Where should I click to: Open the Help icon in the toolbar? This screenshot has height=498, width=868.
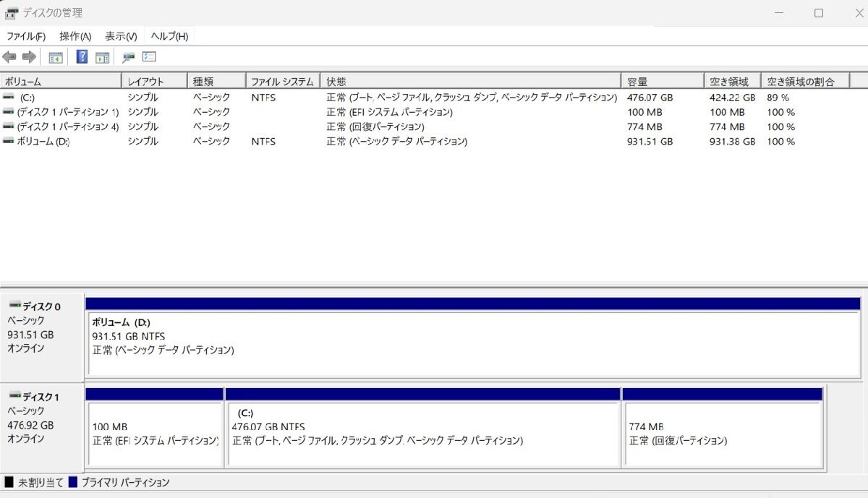pyautogui.click(x=82, y=56)
